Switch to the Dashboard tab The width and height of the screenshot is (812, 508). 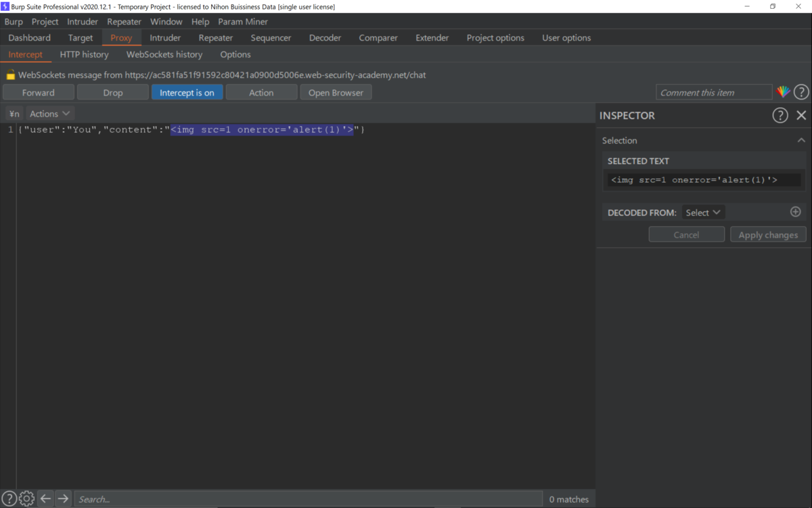(30, 38)
